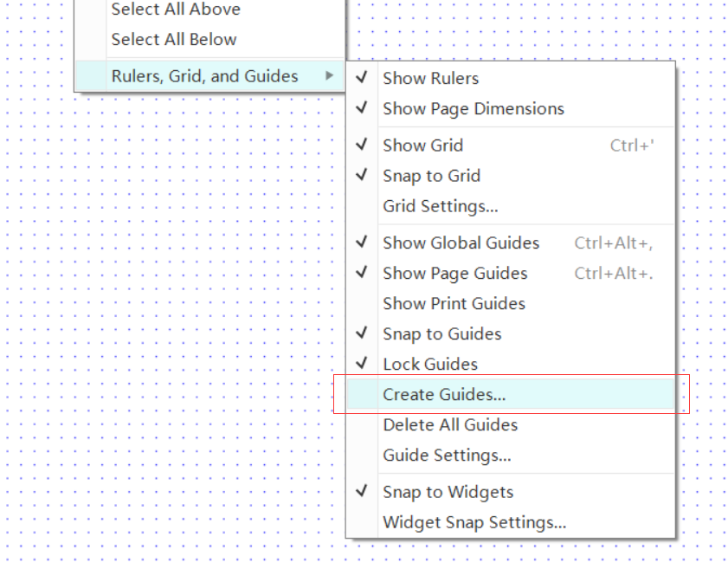Enable Show Print Guides
Image resolution: width=728 pixels, height=569 pixels.
pos(454,304)
